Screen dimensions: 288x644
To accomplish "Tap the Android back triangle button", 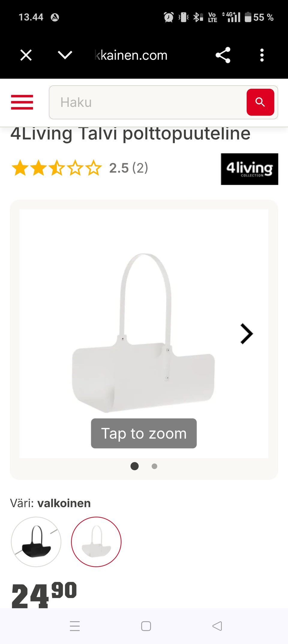I will [217, 626].
